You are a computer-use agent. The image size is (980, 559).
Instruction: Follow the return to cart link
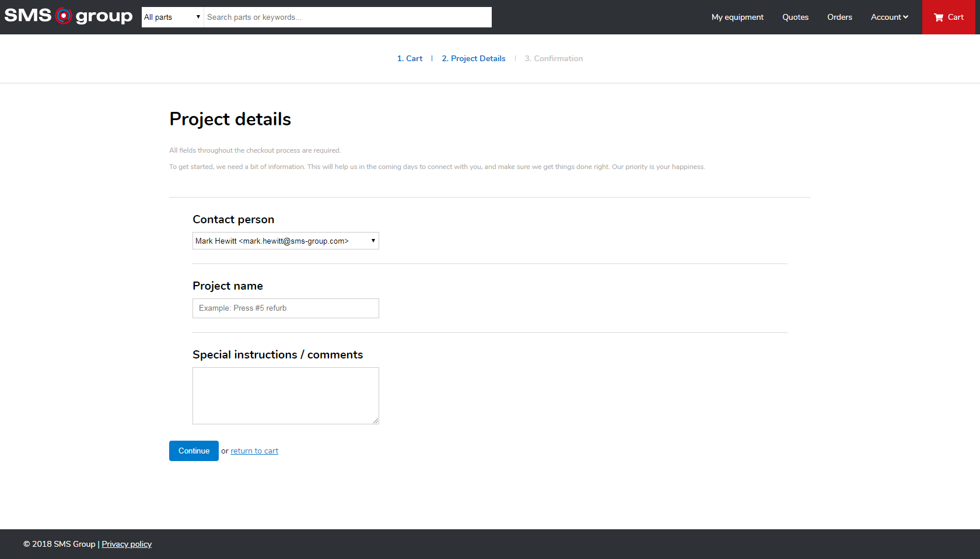coord(254,451)
